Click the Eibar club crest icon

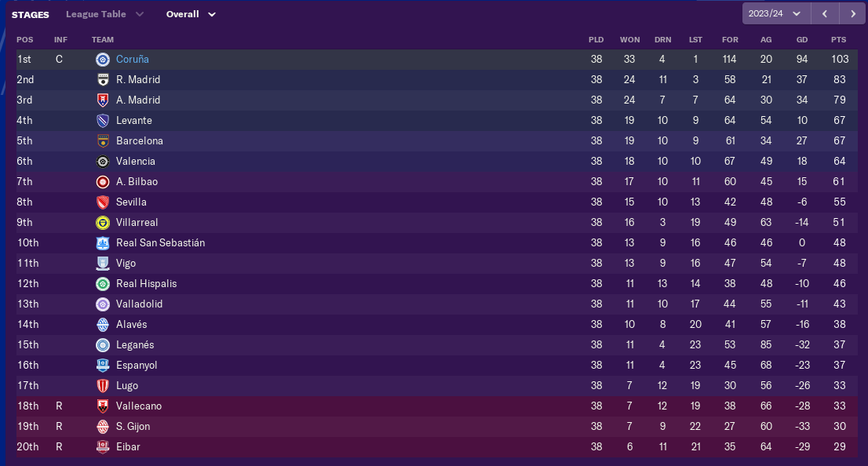102,447
